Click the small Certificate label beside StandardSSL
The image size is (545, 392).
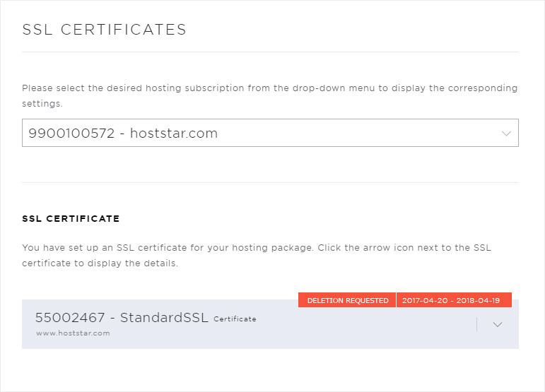click(x=235, y=319)
